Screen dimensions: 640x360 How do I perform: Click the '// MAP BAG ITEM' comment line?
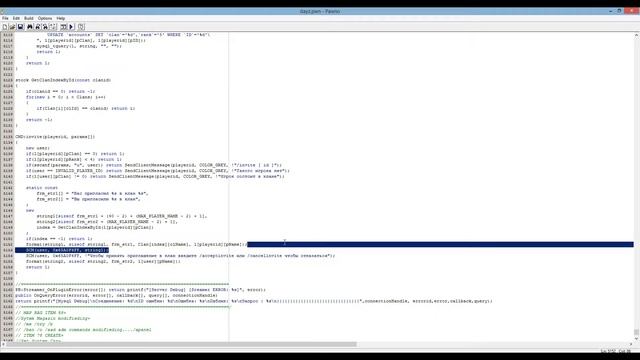point(41,313)
